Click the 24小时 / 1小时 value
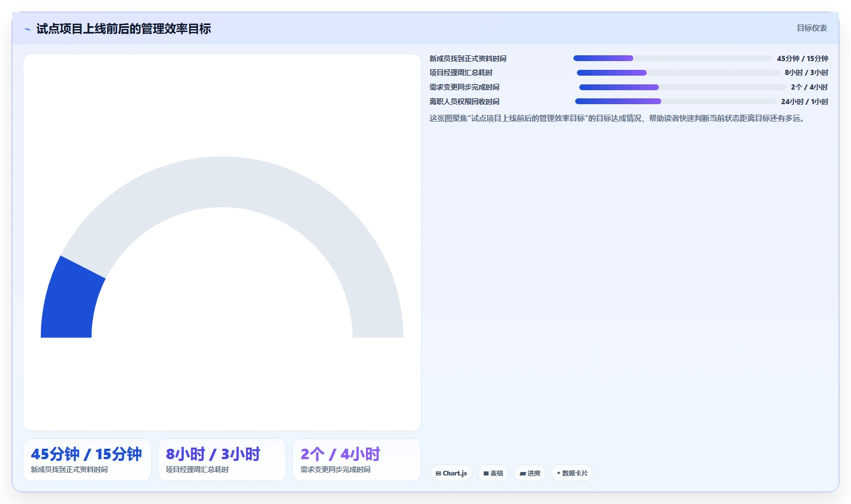This screenshot has height=504, width=851. [x=804, y=102]
